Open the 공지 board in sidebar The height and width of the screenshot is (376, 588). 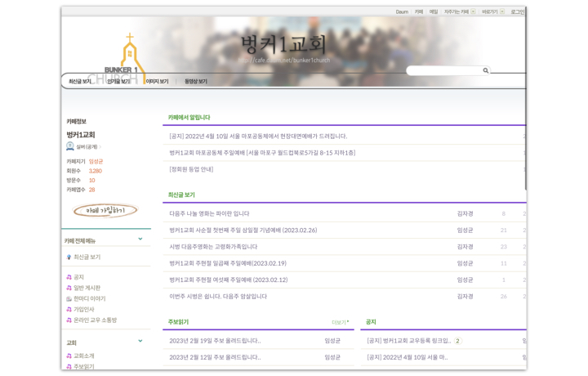78,277
